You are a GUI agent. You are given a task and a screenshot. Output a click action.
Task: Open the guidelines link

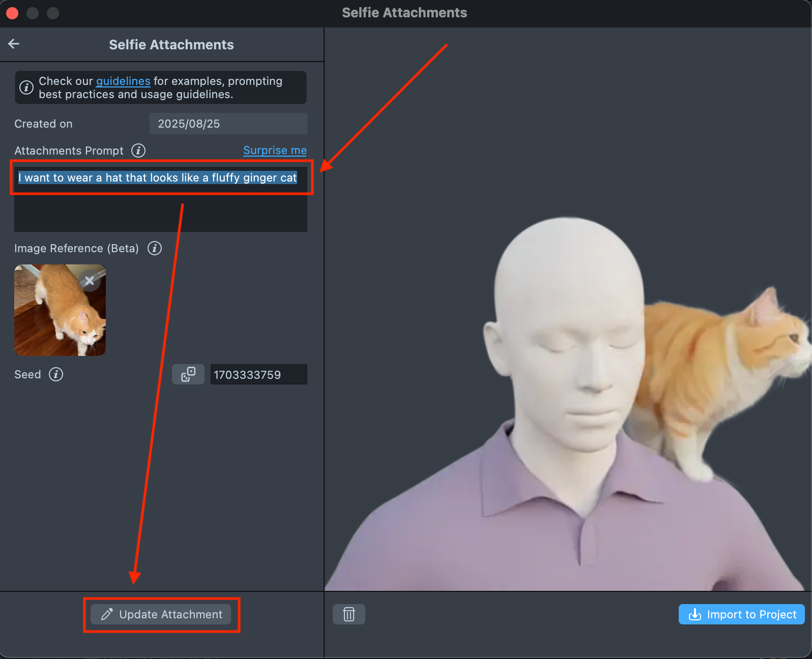pyautogui.click(x=123, y=81)
